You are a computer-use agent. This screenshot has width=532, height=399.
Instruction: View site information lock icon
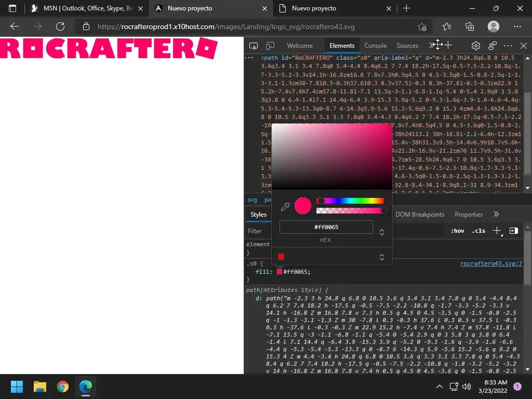click(86, 26)
